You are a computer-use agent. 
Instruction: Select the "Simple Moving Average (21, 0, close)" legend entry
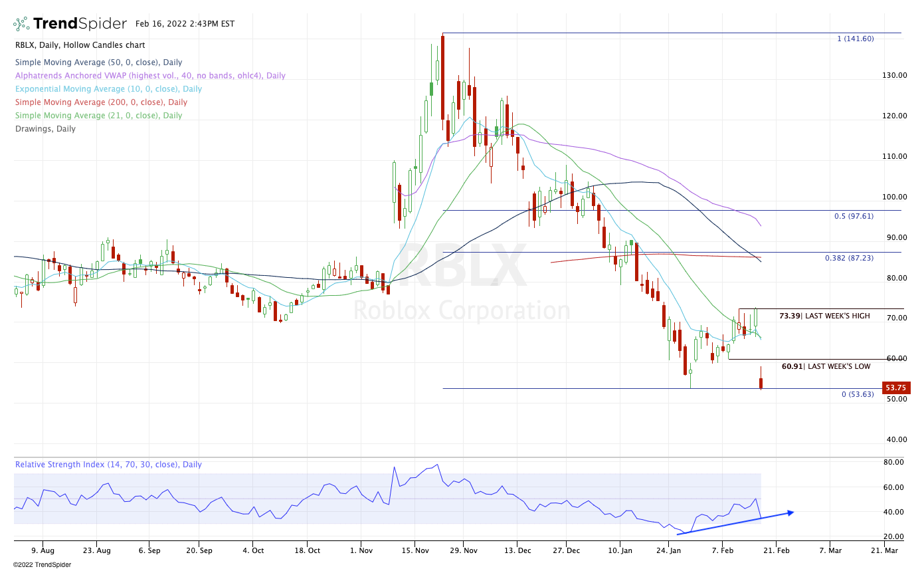98,115
